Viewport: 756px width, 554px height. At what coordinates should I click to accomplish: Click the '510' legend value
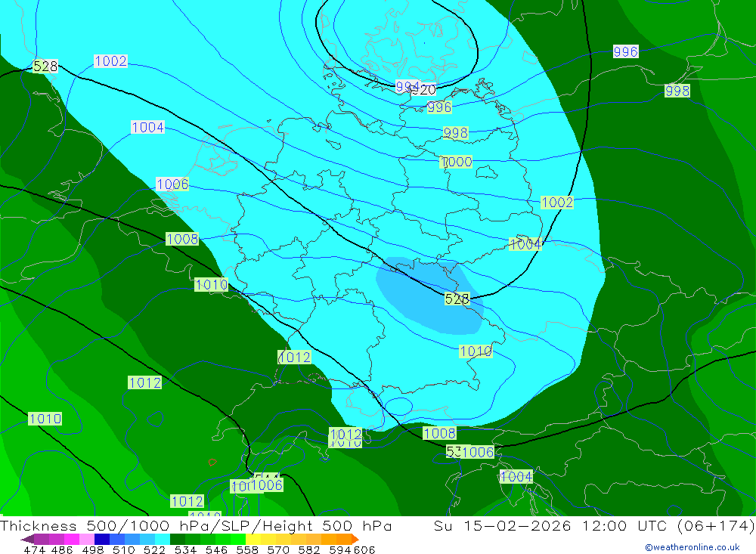pyautogui.click(x=124, y=549)
